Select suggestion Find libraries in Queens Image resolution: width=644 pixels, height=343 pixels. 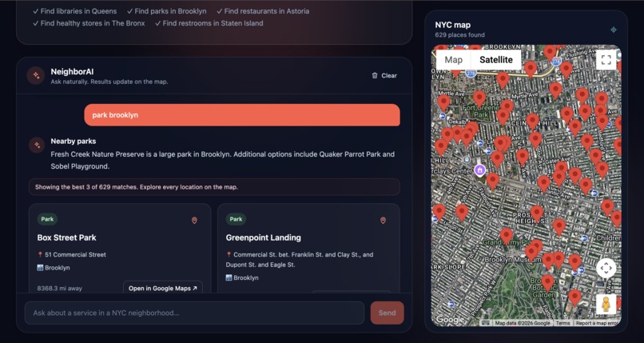[x=75, y=11]
